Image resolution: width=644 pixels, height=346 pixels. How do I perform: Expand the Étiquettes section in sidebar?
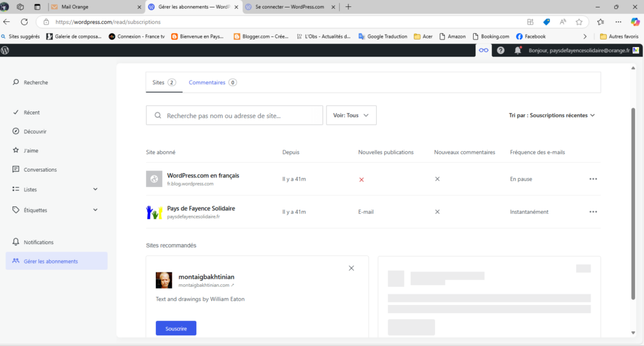tap(95, 210)
